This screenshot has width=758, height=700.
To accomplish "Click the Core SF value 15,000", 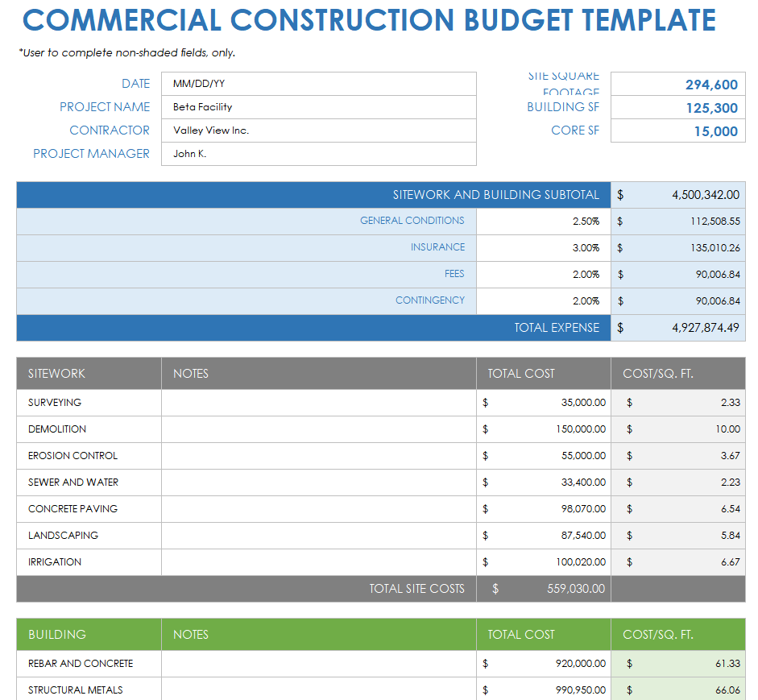I will point(677,131).
